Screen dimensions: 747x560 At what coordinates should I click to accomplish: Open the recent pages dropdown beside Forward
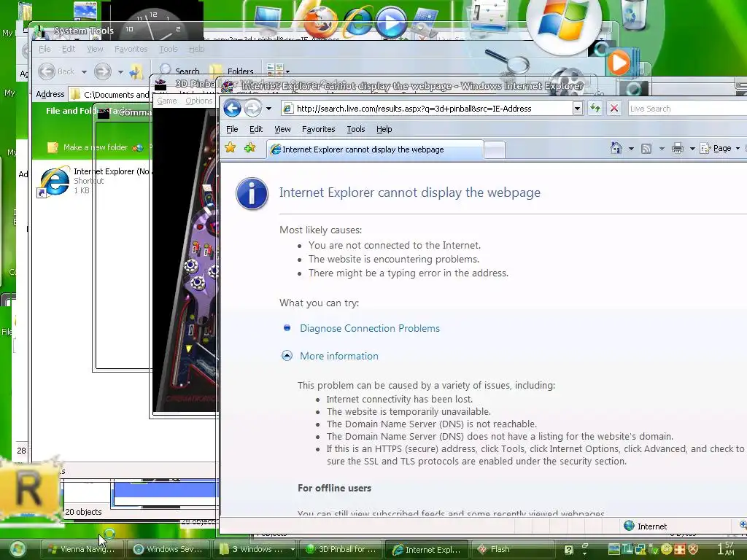(x=268, y=109)
